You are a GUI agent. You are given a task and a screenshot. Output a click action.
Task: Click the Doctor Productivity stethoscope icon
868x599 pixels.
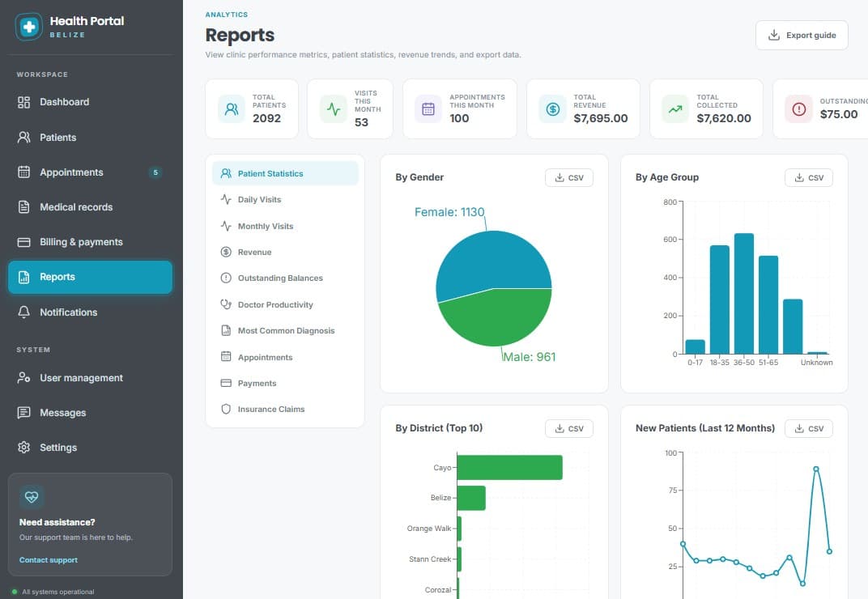[226, 304]
